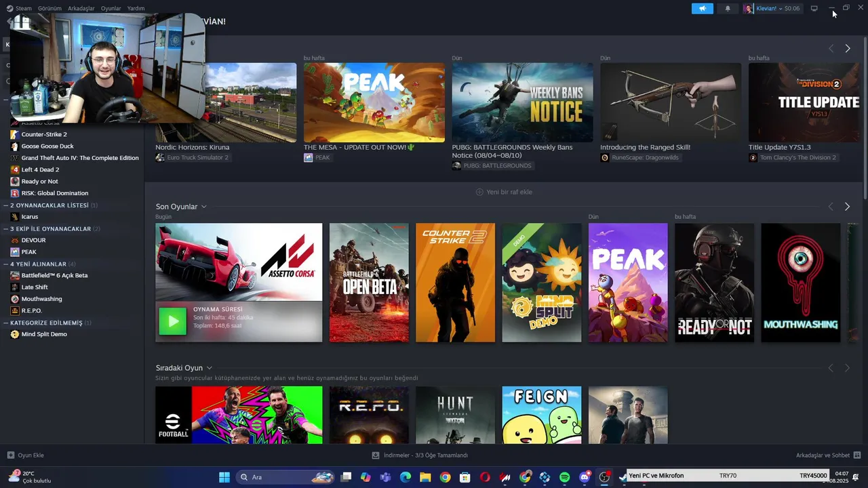868x488 pixels.
Task: Open the Steam menu
Action: click(x=19, y=8)
